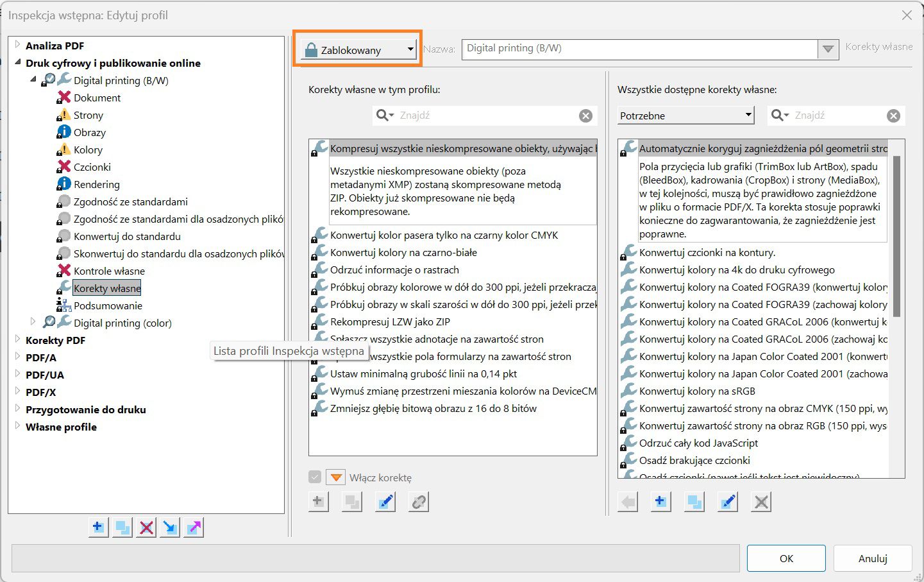This screenshot has height=582, width=924.
Task: Open the orange arrow dropdown beside Włącz korektę
Action: pos(336,477)
